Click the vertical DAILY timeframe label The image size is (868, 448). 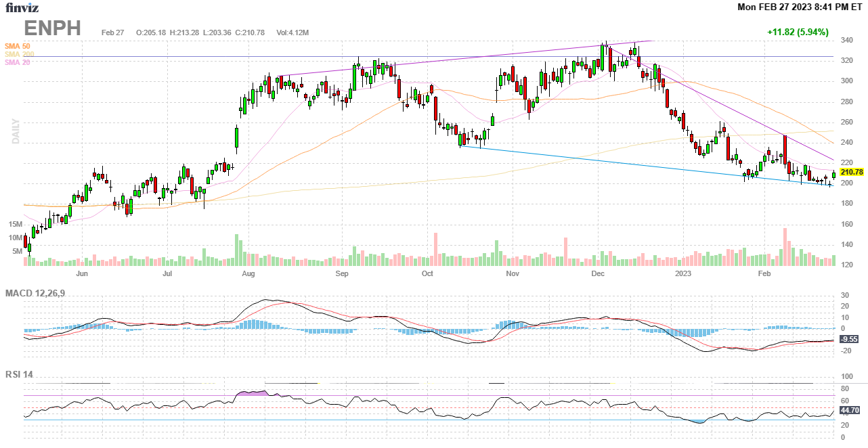pyautogui.click(x=16, y=131)
